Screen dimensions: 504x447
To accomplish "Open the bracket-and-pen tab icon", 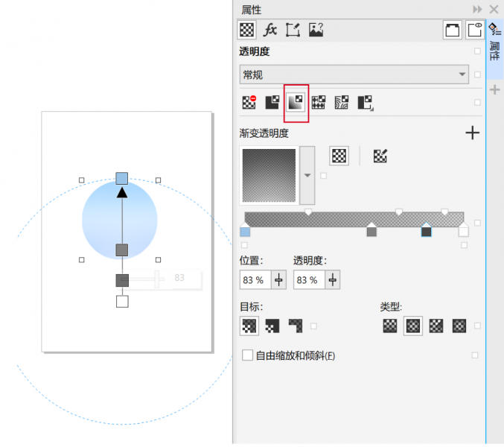I will click(293, 30).
